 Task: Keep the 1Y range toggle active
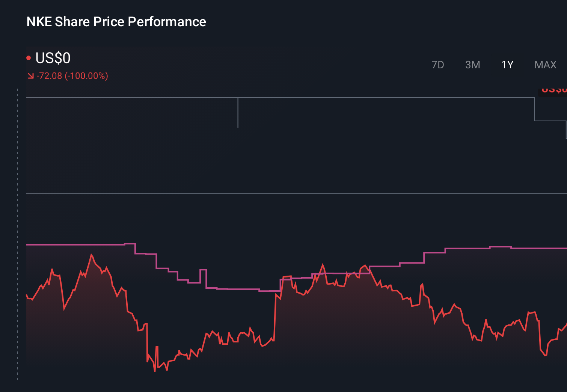(x=507, y=65)
